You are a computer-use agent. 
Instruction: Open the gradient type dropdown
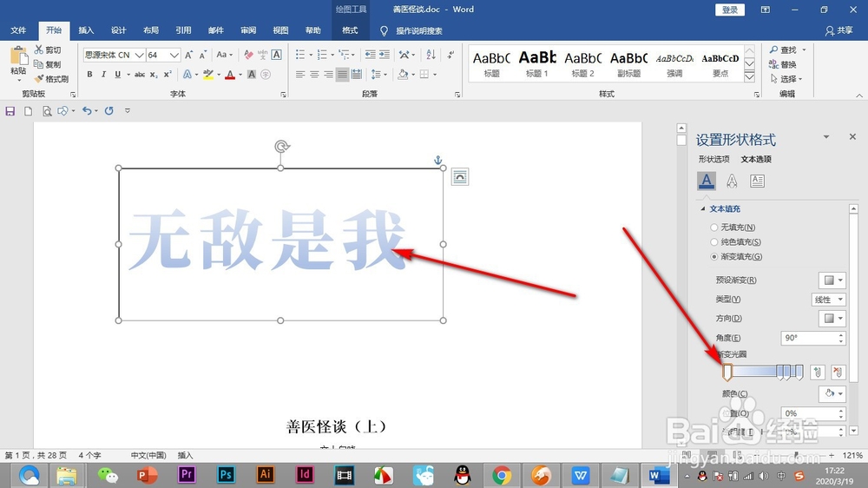[x=828, y=300]
